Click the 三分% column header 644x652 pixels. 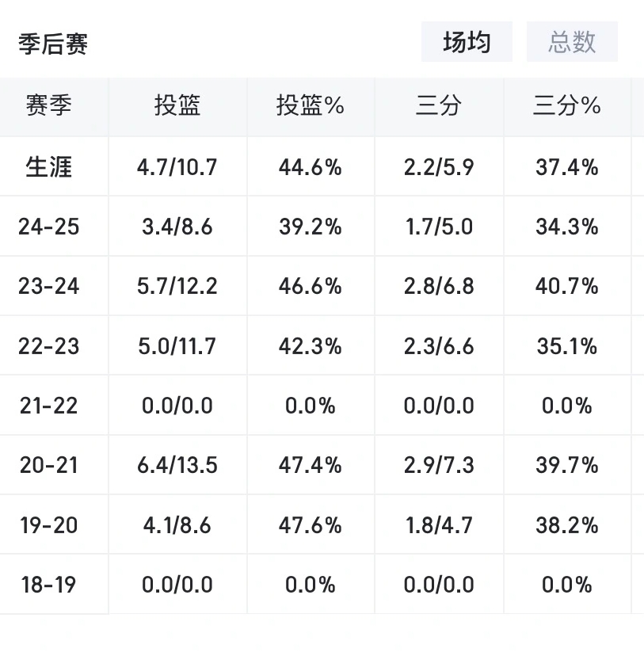click(x=566, y=106)
